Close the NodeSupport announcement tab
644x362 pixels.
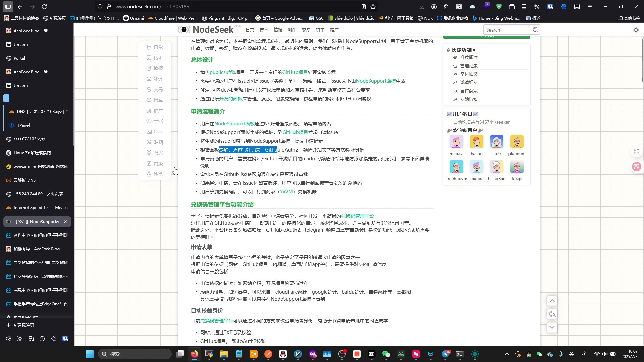(x=65, y=222)
